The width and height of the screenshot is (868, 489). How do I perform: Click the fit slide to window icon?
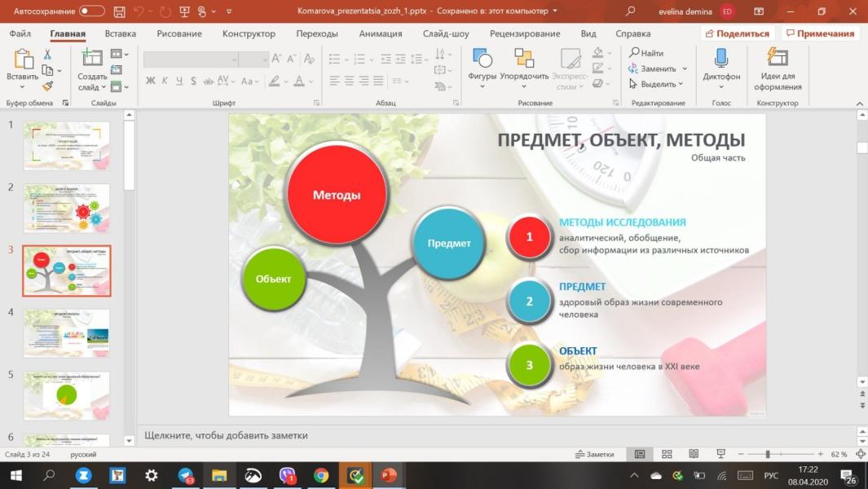861,454
